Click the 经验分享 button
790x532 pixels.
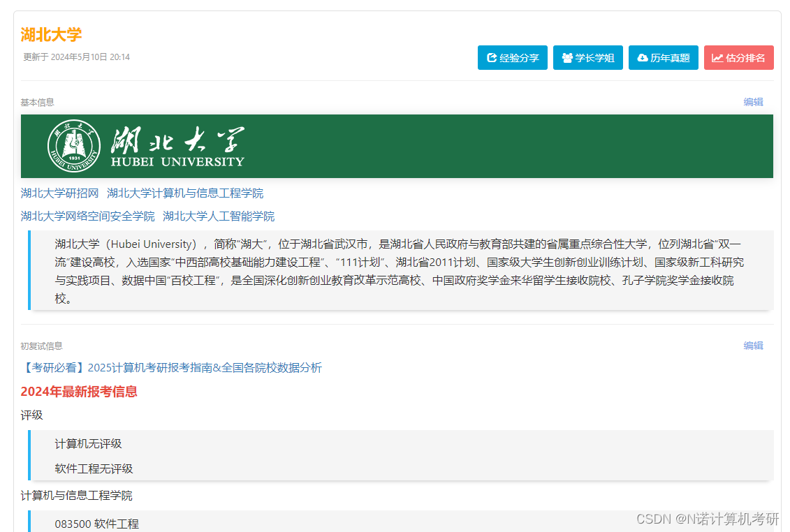pos(513,58)
